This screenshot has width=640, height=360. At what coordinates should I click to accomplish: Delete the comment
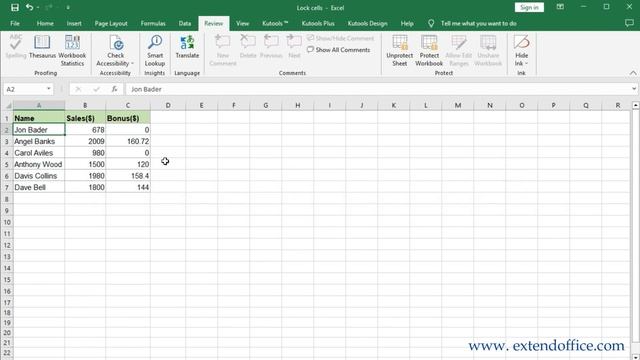pyautogui.click(x=248, y=47)
